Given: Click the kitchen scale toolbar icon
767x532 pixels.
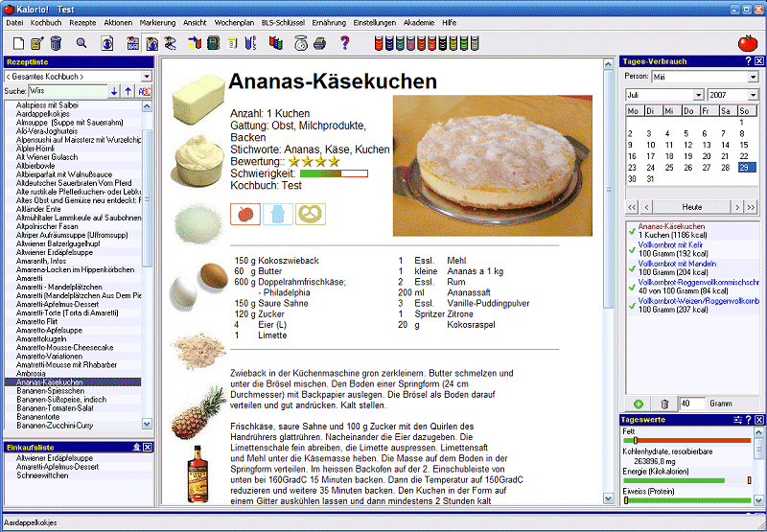Looking at the screenshot, I should click(x=300, y=43).
